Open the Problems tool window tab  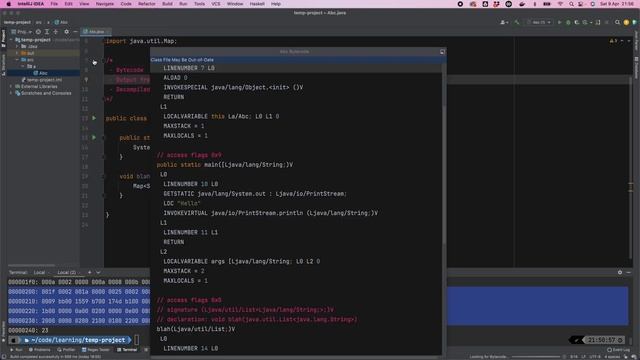point(40,350)
